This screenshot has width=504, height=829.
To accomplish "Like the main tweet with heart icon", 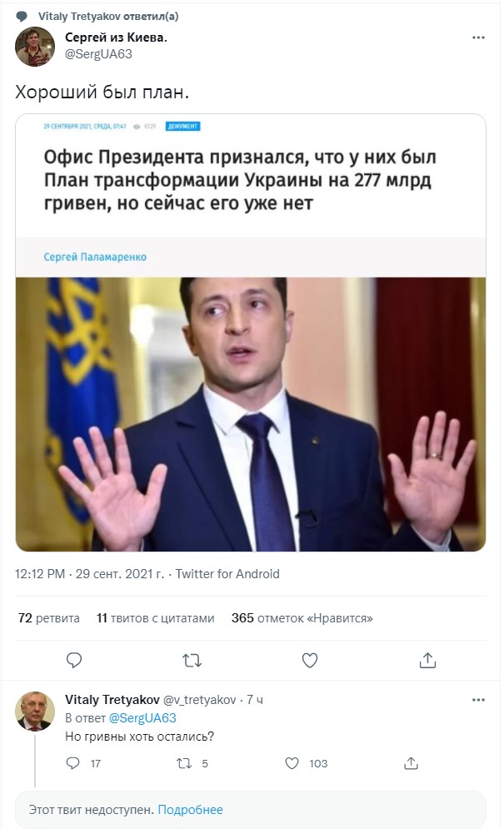I will 310,660.
